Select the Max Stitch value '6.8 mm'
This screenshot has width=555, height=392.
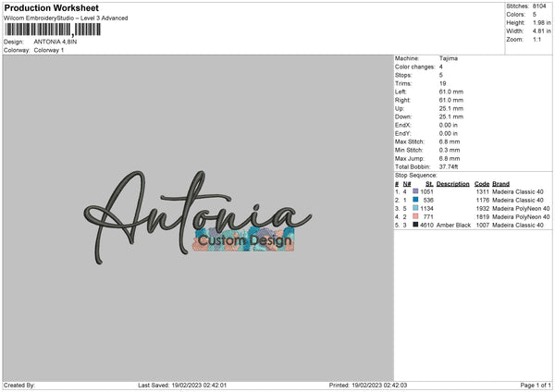(x=450, y=141)
